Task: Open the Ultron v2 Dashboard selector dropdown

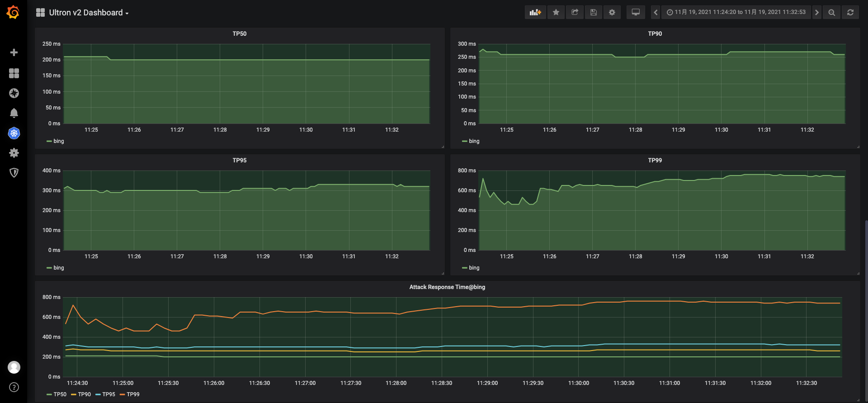Action: click(82, 13)
